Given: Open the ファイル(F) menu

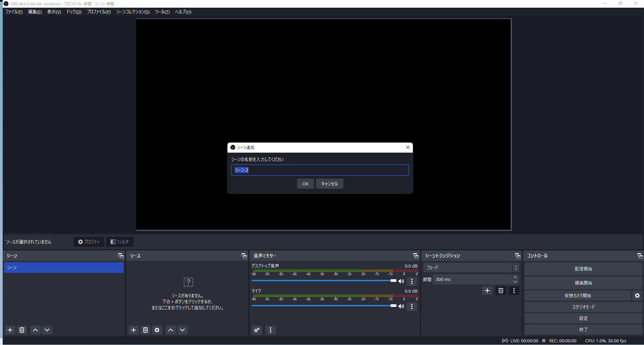Looking at the screenshot, I should [x=14, y=12].
